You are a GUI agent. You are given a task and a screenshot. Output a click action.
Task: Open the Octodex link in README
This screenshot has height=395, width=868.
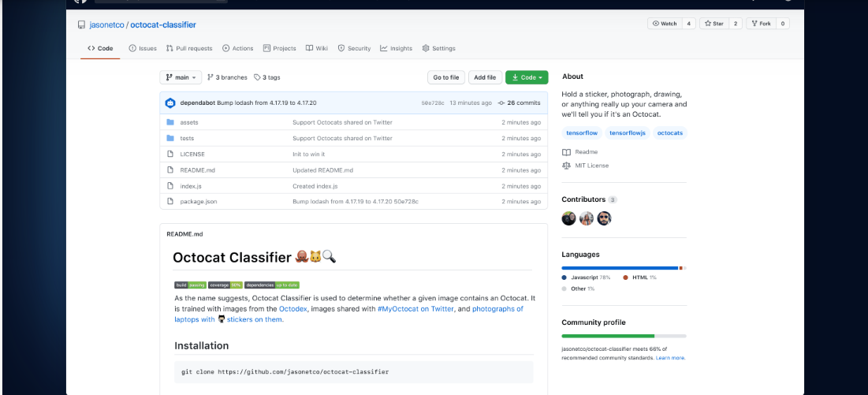point(291,309)
